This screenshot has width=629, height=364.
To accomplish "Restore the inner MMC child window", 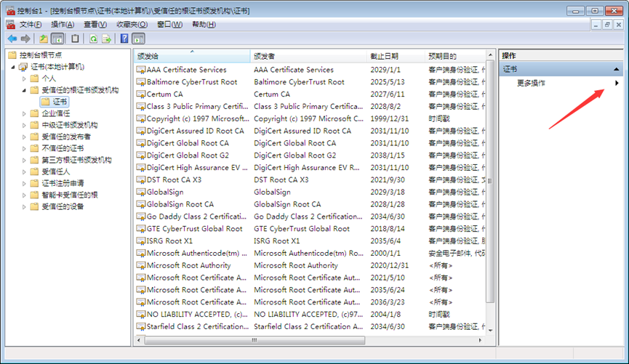I will (x=607, y=25).
